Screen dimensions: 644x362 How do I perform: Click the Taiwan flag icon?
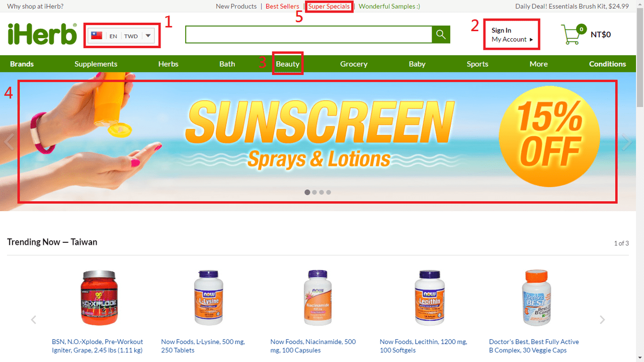pyautogui.click(x=97, y=36)
